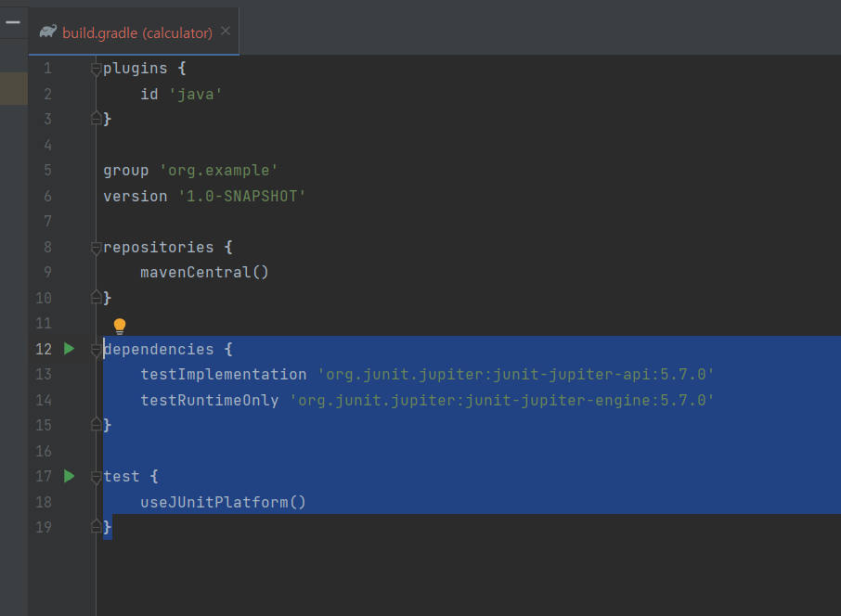Viewport: 841px width, 616px height.
Task: Click fold end marker on line 3
Action: coord(96,118)
